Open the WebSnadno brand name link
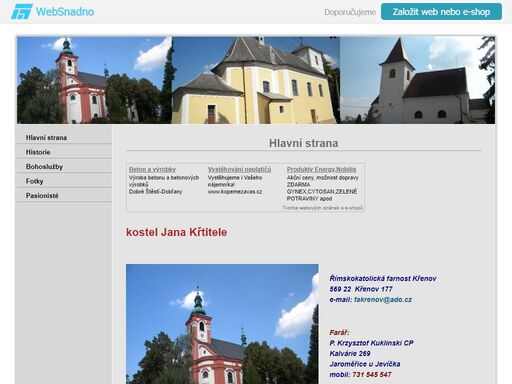This screenshot has width=512, height=384. coord(65,12)
